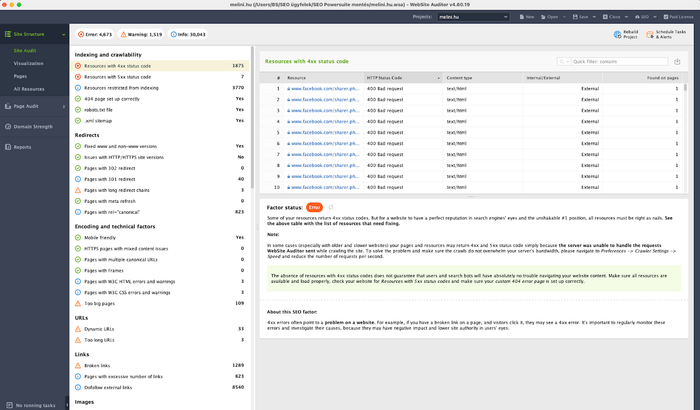Click warning icon beside Too long URLs
Viewport: 700px width, 410px height.
(x=78, y=340)
